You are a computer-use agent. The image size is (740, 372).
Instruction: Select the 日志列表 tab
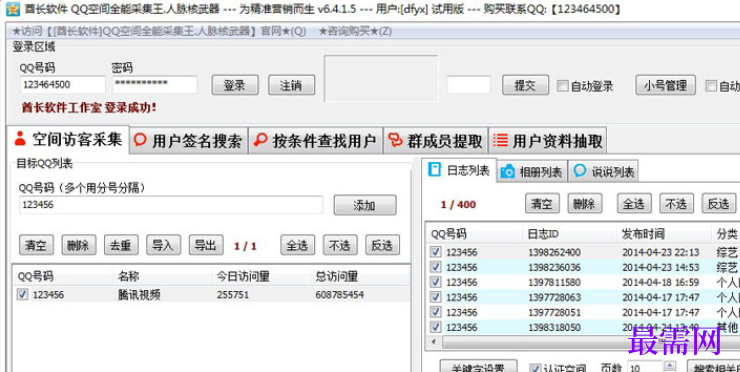coord(459,170)
